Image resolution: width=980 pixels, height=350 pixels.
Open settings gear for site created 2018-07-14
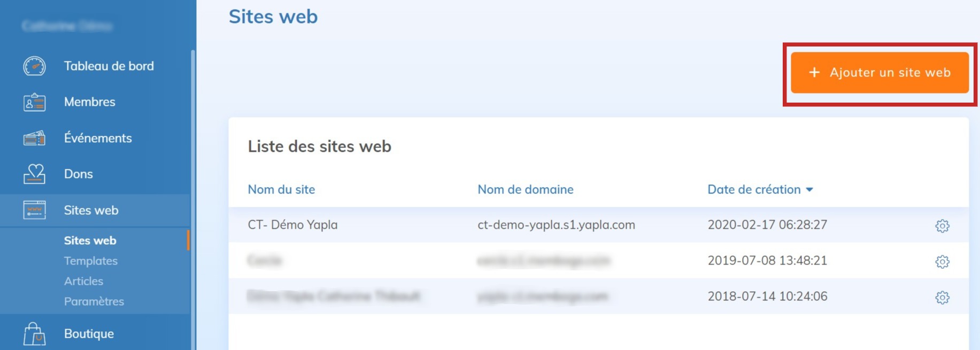(942, 297)
